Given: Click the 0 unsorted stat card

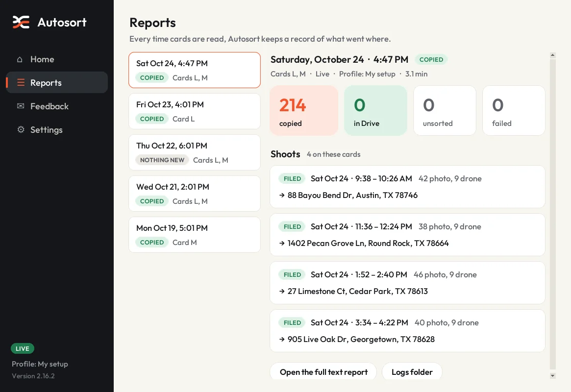Looking at the screenshot, I should tap(445, 111).
